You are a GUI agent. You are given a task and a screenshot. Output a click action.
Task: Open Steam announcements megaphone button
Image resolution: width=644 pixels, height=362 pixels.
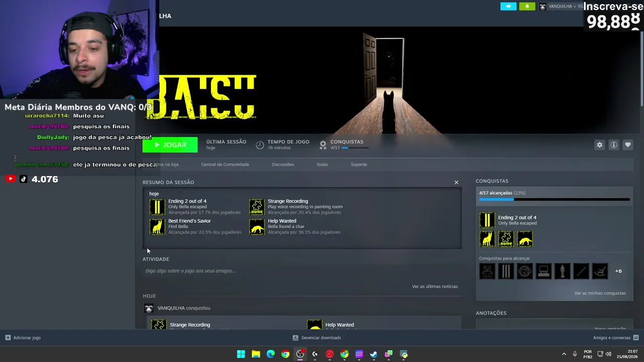(508, 7)
